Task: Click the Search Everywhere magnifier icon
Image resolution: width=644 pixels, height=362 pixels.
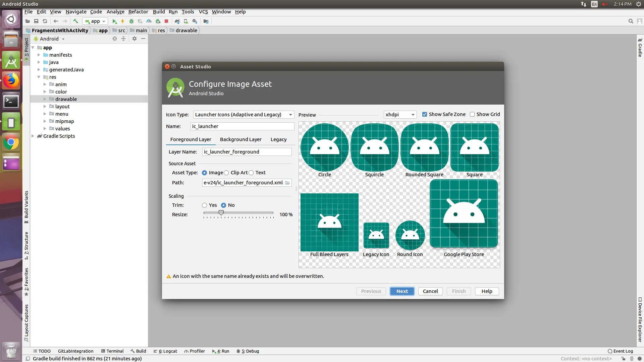Action: point(631,21)
